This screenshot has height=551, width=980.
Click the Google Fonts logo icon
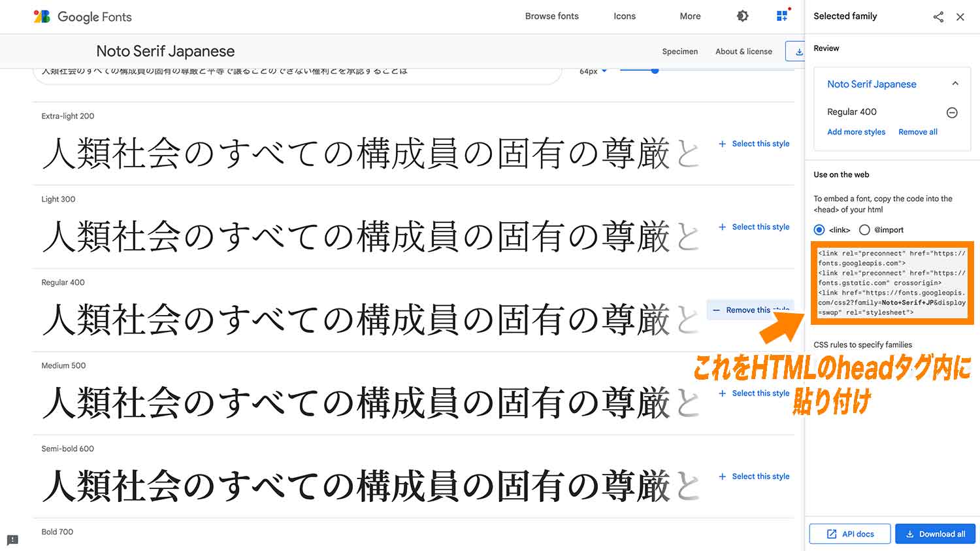[x=41, y=17]
